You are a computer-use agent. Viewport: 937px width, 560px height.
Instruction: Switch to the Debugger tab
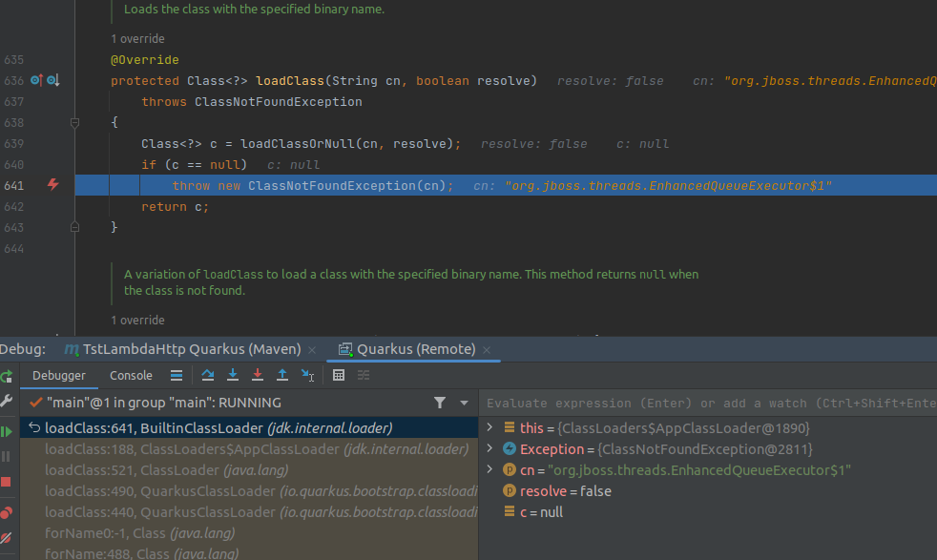tap(58, 375)
